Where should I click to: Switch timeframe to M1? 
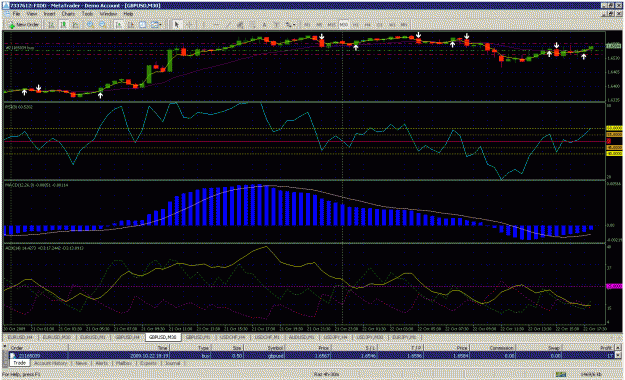[307, 25]
